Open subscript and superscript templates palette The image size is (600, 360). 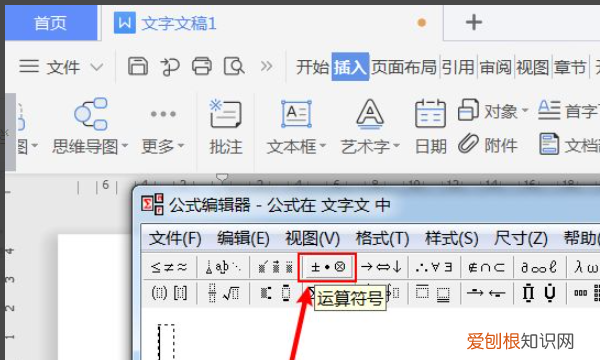pos(276,294)
